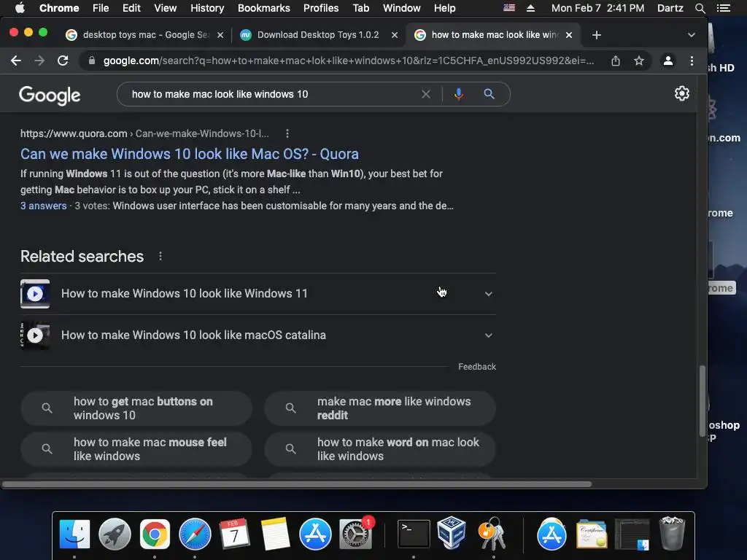The image size is (747, 560).
Task: Open the Quora result title link
Action: click(x=190, y=154)
